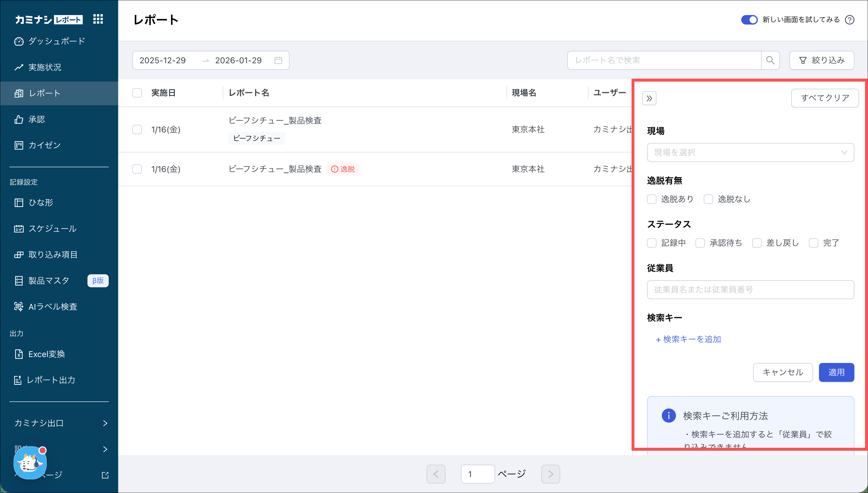The image size is (868, 493).
Task: Check the 承認待ち status checkbox
Action: (x=700, y=243)
